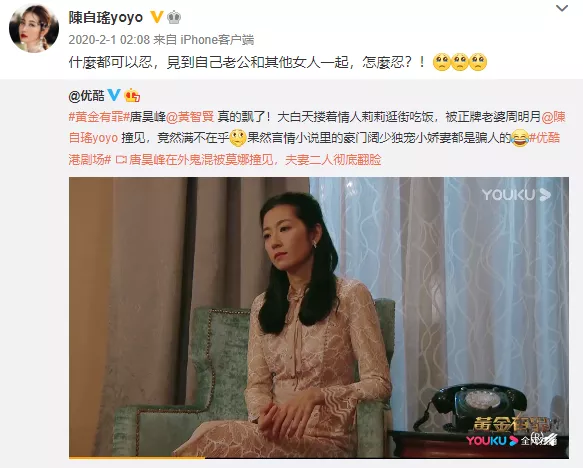
Task: Click the orange video progress bar
Action: pyautogui.click(x=137, y=457)
